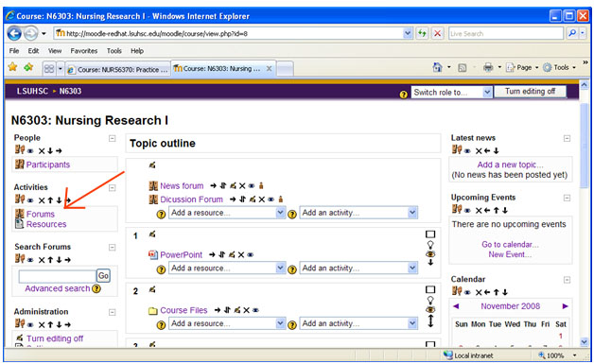
Task: Open the Participants link
Action: click(48, 165)
